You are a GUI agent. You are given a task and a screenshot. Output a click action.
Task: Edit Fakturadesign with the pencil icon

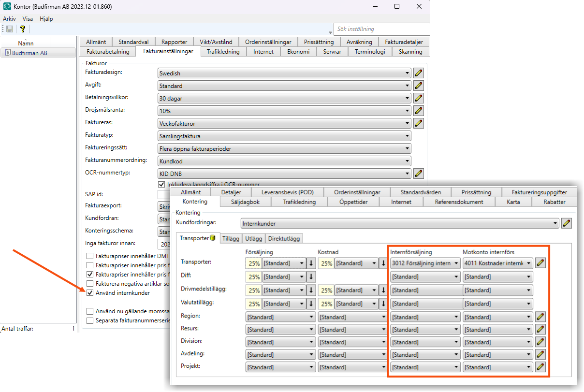[419, 73]
